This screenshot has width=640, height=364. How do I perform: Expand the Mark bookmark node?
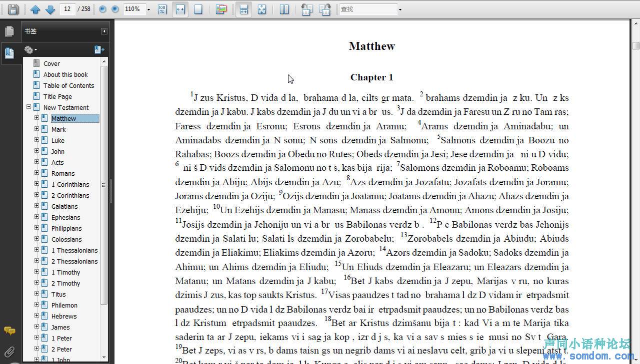36,129
